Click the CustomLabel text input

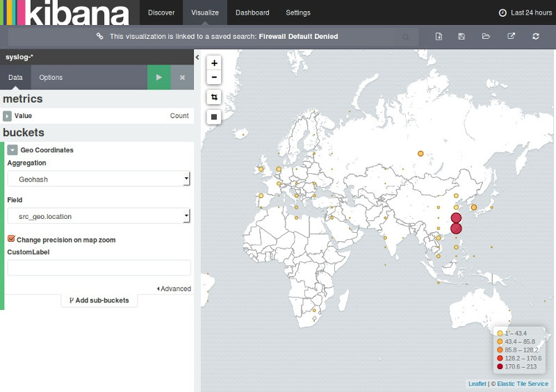pos(99,268)
